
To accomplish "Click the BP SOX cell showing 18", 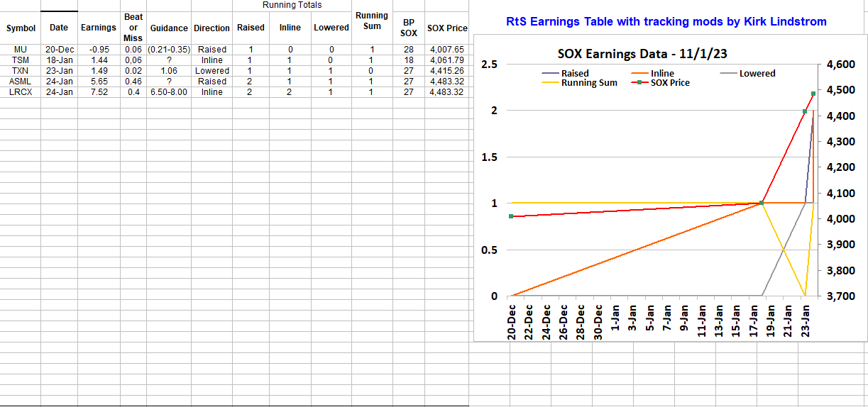I will click(408, 60).
